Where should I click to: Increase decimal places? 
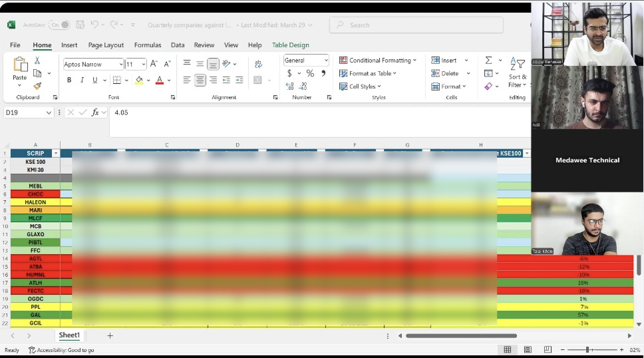point(290,86)
